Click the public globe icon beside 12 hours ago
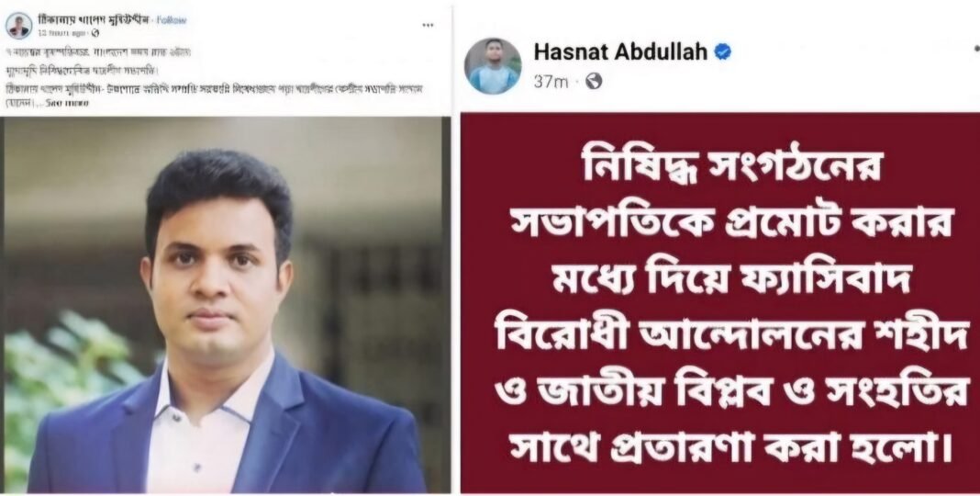This screenshot has height=496, width=980. pos(95,32)
